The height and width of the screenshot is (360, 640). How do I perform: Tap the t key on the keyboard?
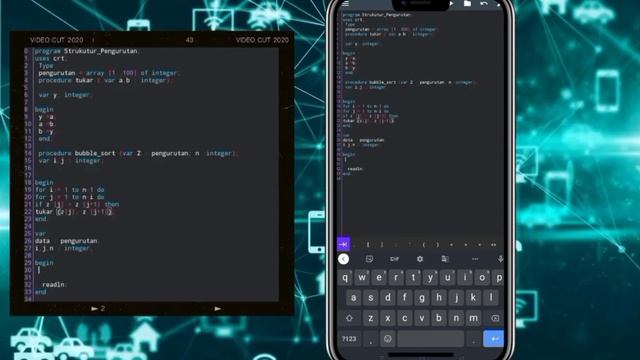tap(413, 278)
